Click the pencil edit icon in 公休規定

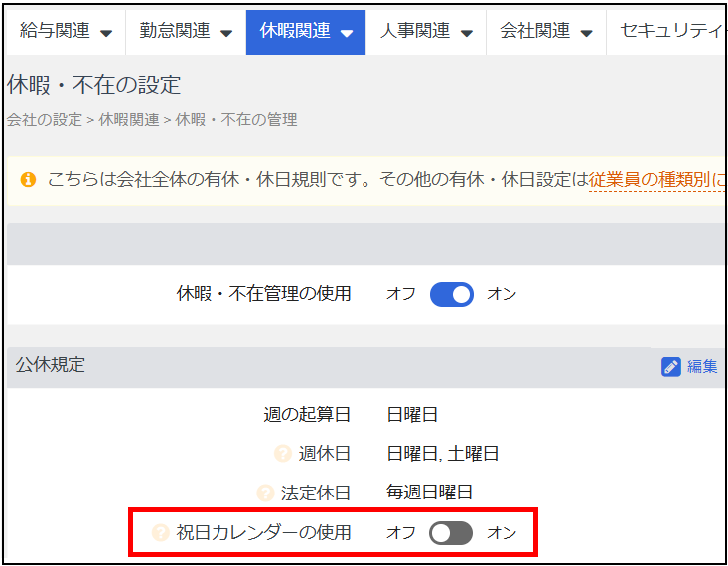coord(671,366)
